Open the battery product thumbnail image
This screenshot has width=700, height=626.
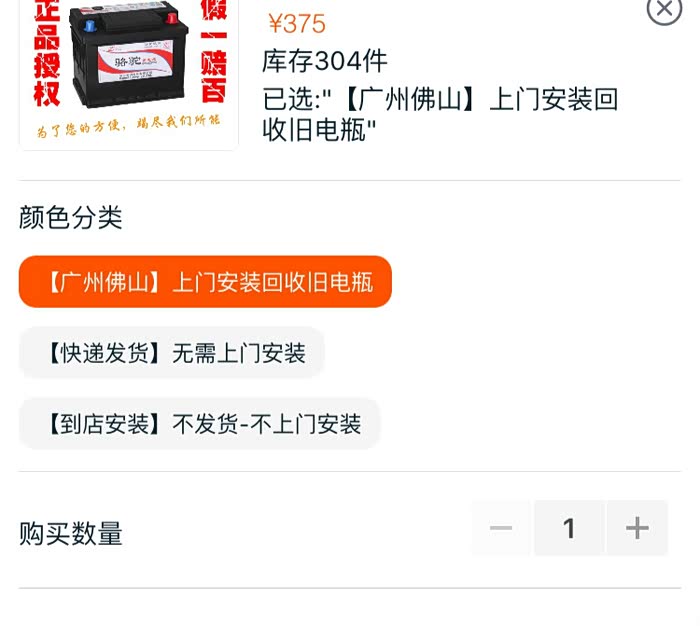[x=129, y=74]
